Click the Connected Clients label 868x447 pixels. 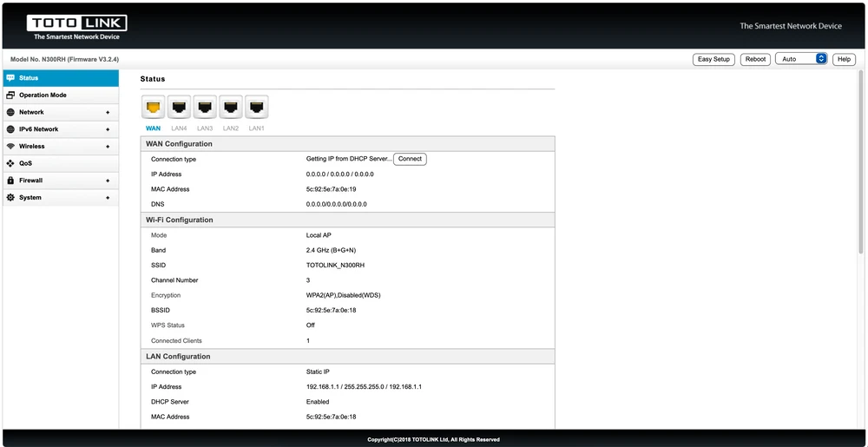[x=176, y=341]
